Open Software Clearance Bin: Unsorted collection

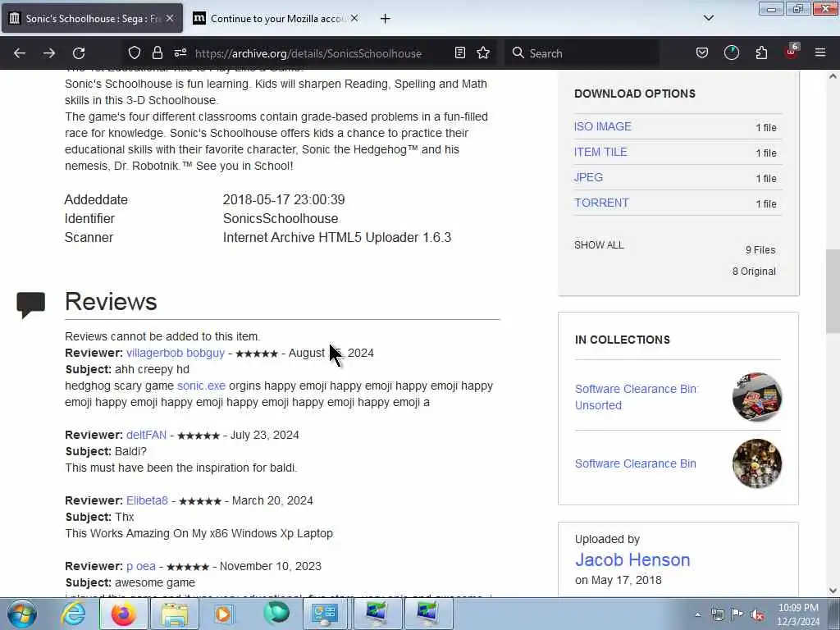click(x=637, y=397)
